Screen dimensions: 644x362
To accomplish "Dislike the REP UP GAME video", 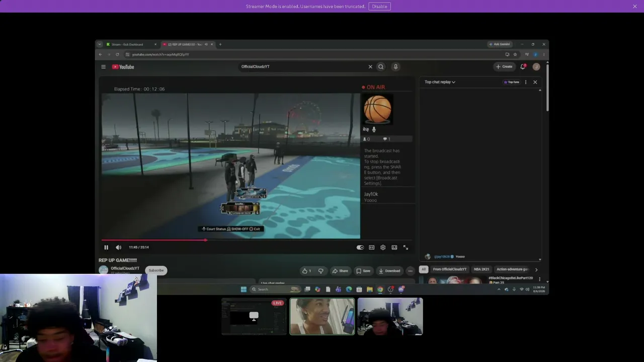I will [x=320, y=271].
